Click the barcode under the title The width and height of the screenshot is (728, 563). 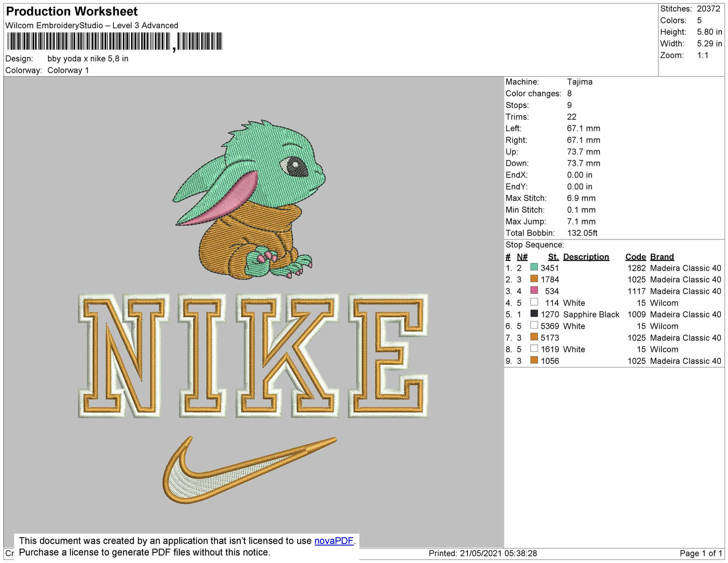[114, 41]
